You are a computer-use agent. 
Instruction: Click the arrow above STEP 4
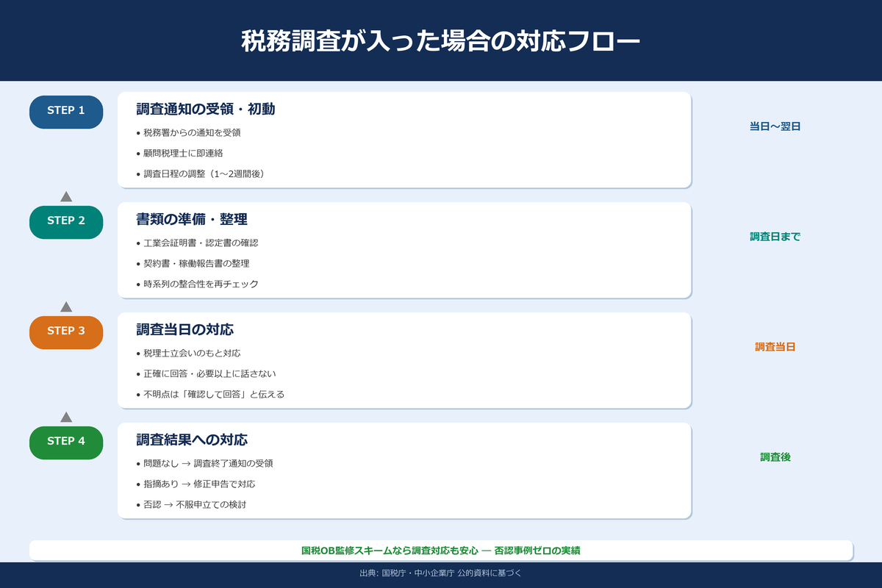66,415
